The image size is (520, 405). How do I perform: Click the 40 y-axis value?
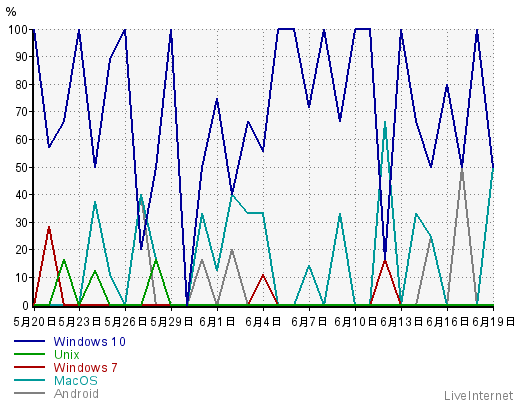(21, 195)
